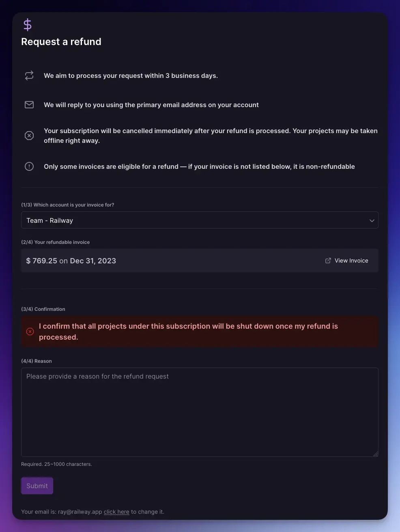Viewport: 400px width, 532px height.
Task: Click the envelope email icon
Action: (29, 105)
